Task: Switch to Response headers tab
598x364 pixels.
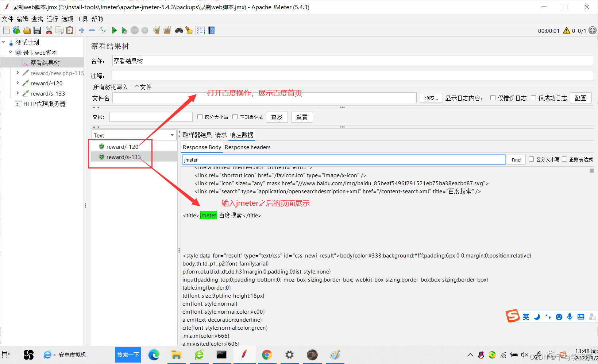Action: click(247, 147)
